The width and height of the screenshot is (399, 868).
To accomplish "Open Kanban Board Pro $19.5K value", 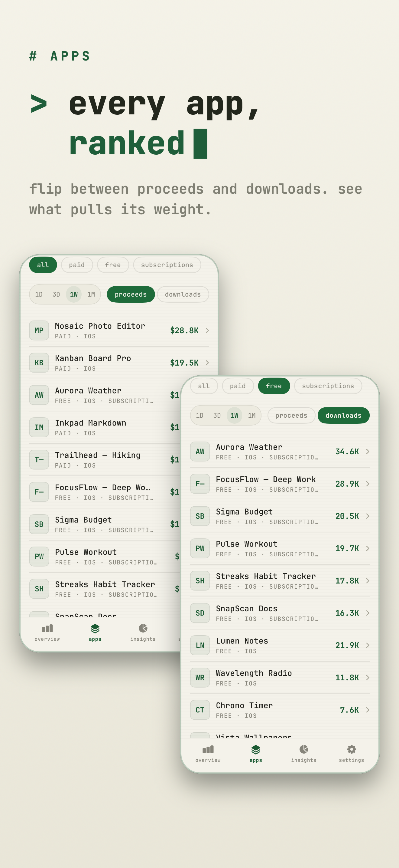I will (184, 363).
